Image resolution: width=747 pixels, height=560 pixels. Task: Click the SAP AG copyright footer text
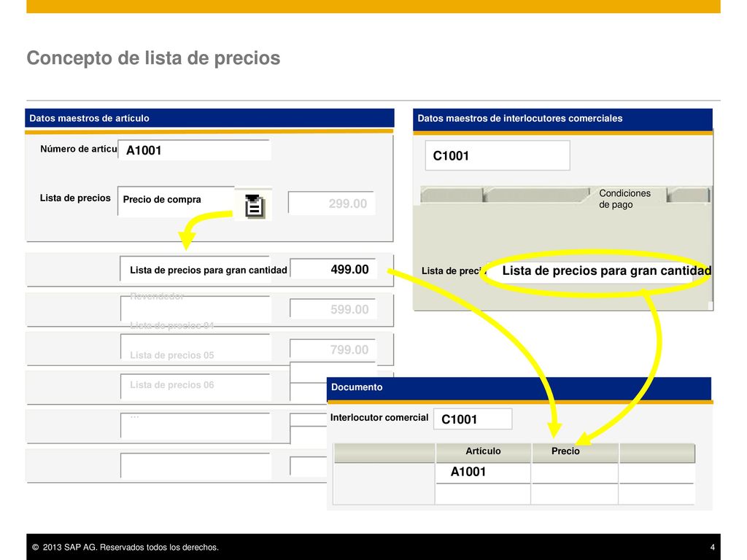(125, 547)
